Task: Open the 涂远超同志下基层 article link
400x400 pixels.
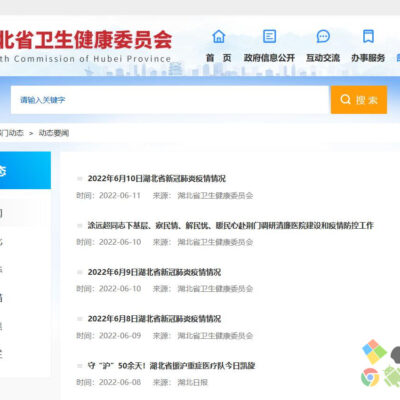Action: 231,225
